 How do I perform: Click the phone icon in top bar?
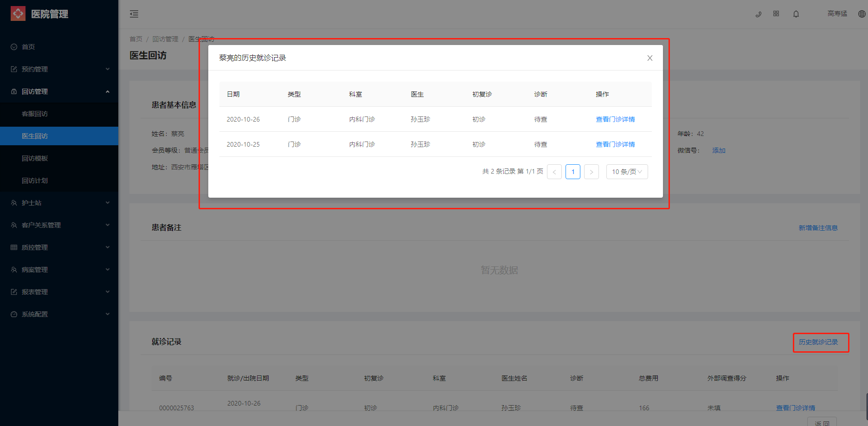759,14
